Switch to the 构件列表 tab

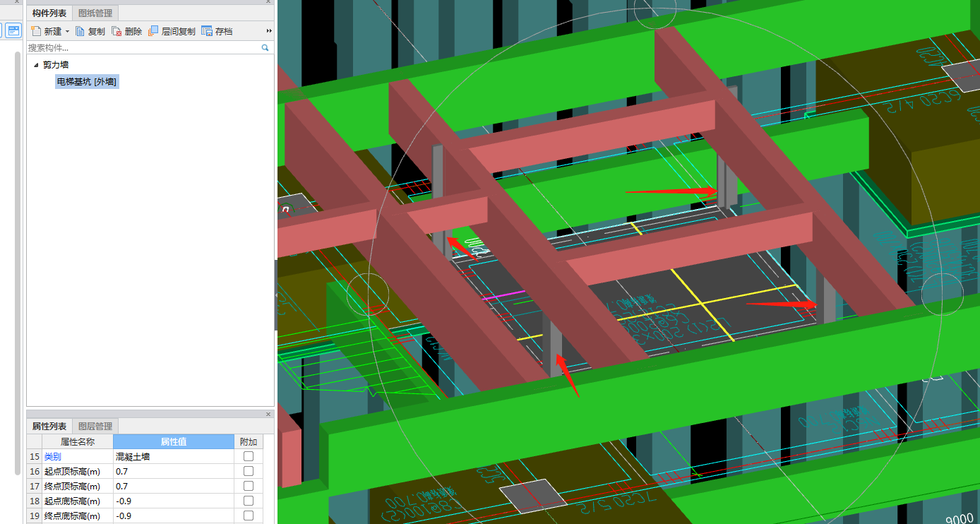(49, 13)
